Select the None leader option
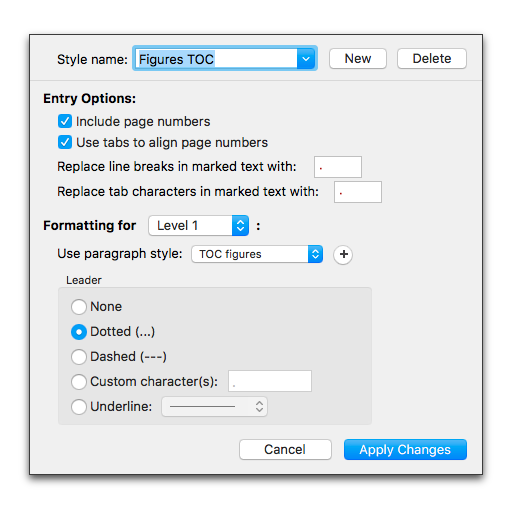This screenshot has width=513, height=507. 79,307
